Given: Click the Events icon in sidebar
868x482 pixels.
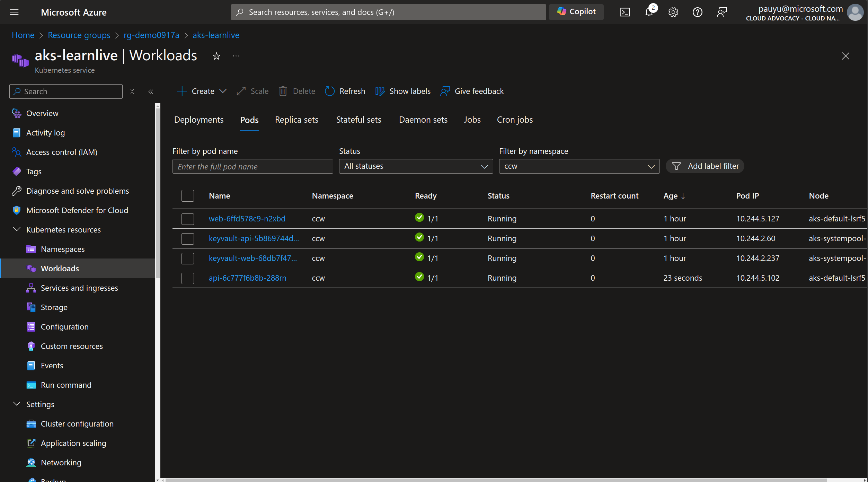Looking at the screenshot, I should tap(31, 366).
